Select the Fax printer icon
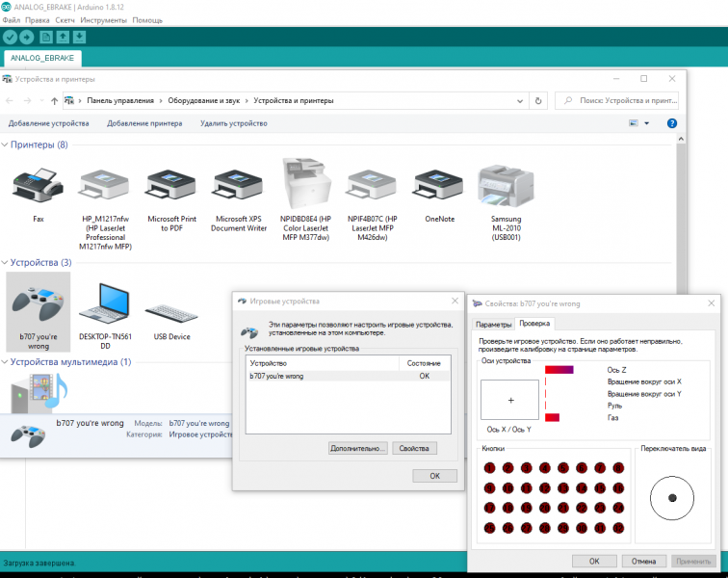The height and width of the screenshot is (578, 728). pyautogui.click(x=39, y=185)
